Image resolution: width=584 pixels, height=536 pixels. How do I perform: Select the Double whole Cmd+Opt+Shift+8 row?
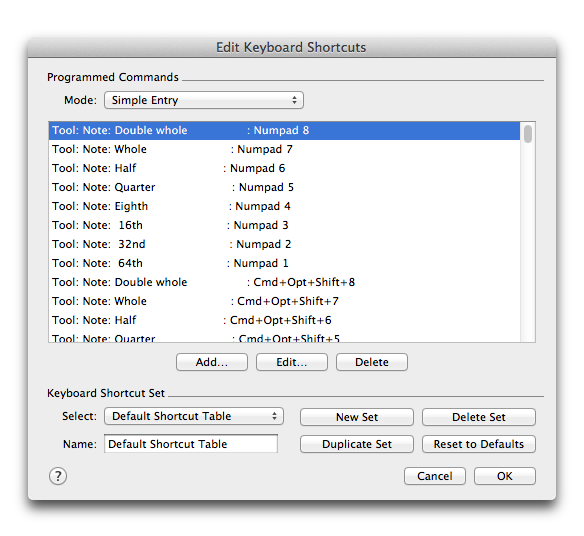(284, 282)
